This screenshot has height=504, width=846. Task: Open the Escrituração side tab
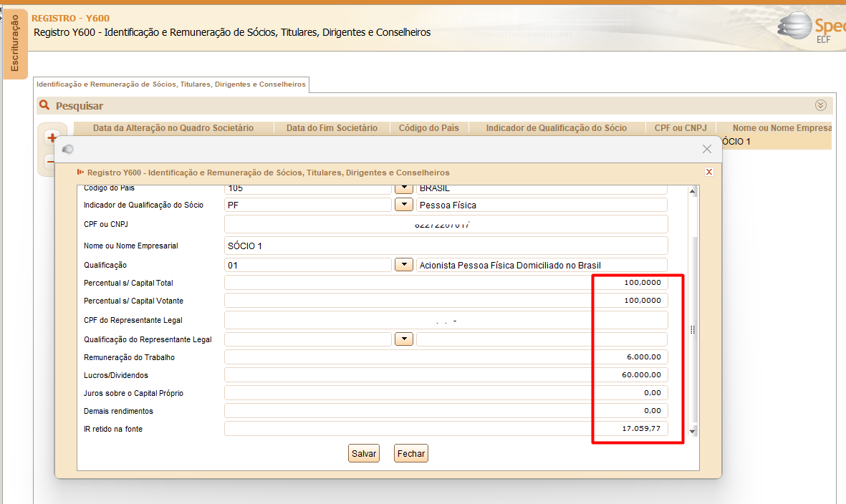point(15,44)
